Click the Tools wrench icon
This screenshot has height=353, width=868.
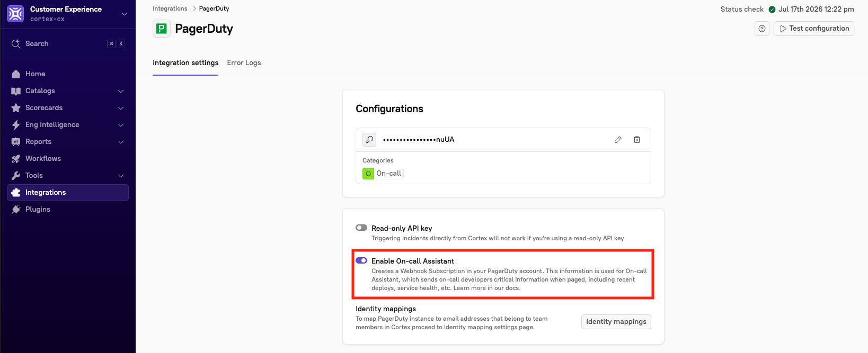click(x=16, y=175)
